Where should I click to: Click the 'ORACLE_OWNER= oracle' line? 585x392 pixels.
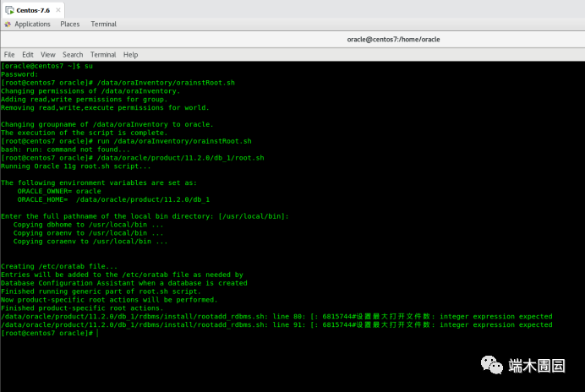click(x=59, y=191)
